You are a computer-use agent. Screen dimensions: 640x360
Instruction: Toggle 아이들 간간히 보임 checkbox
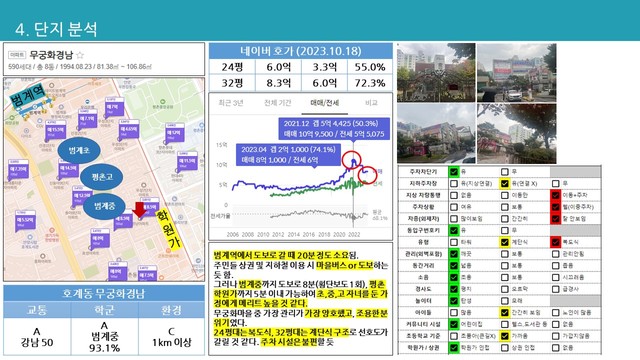505,313
